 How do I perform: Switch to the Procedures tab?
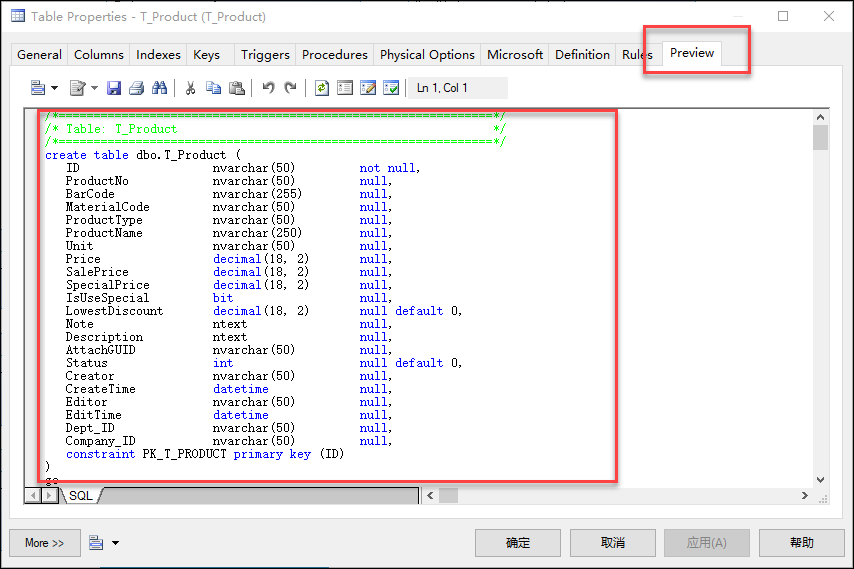(334, 55)
